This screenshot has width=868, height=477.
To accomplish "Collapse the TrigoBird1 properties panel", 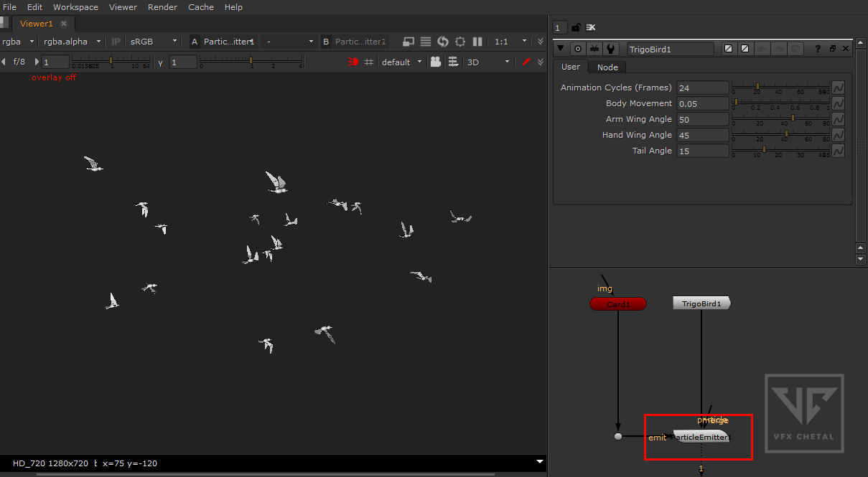I will (x=561, y=49).
